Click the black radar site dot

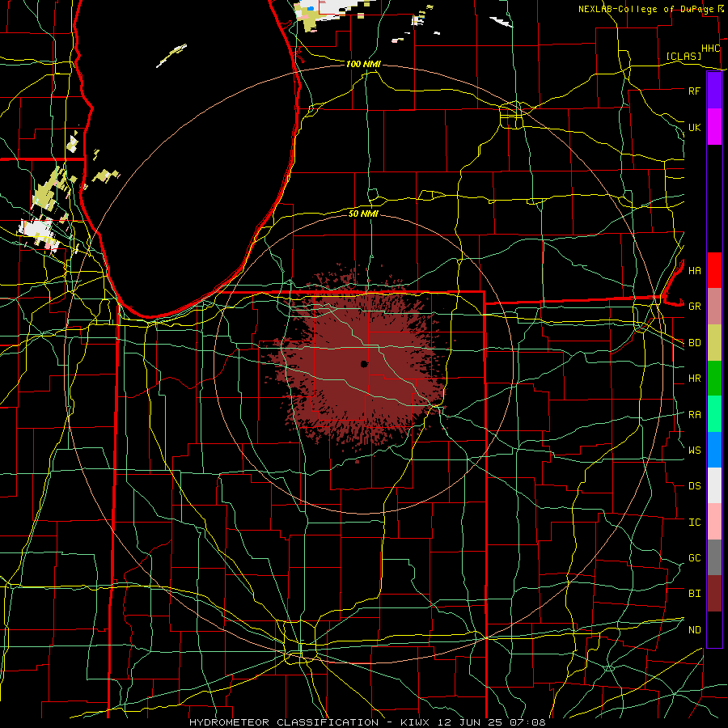click(x=365, y=364)
